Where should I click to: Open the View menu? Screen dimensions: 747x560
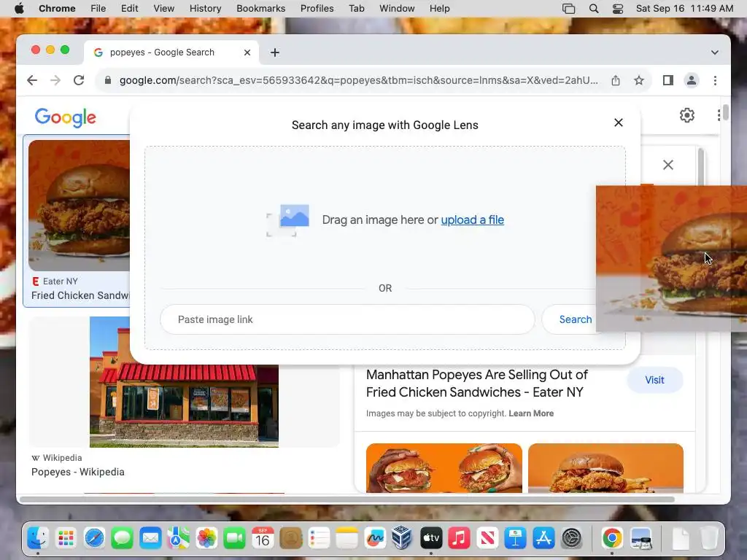coord(164,9)
